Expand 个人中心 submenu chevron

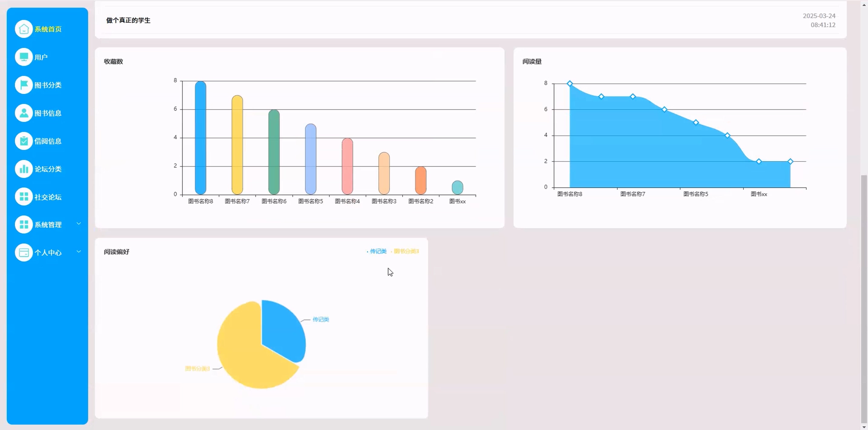(79, 252)
